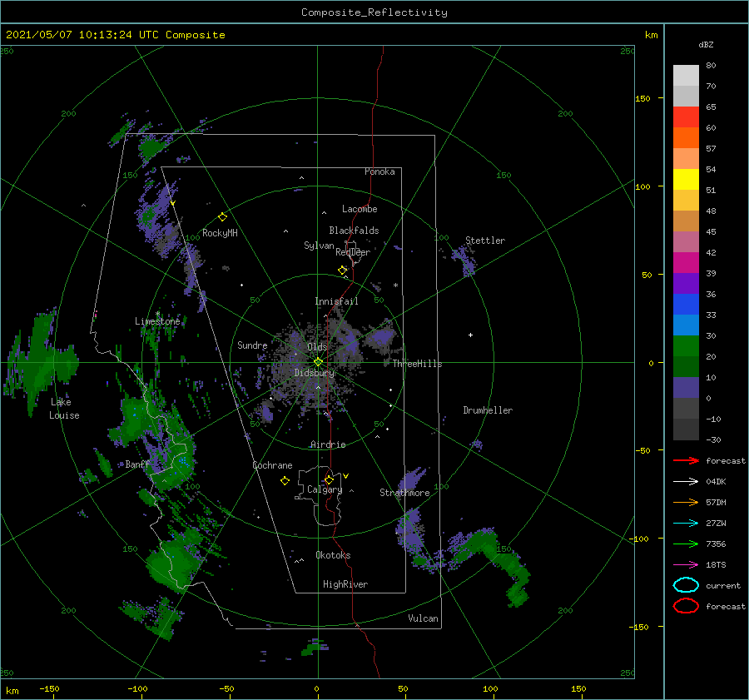The width and height of the screenshot is (749, 700).
Task: Click the Limestone label
Action: [x=157, y=321]
